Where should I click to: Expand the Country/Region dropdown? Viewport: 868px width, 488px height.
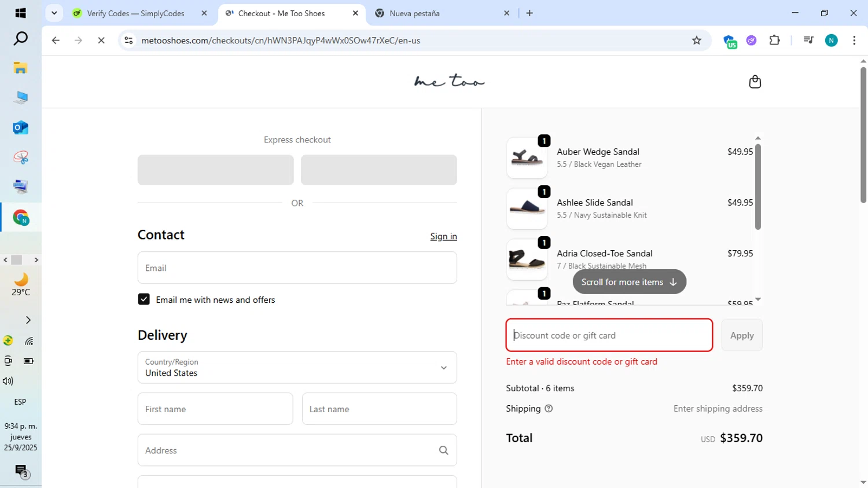pyautogui.click(x=297, y=368)
